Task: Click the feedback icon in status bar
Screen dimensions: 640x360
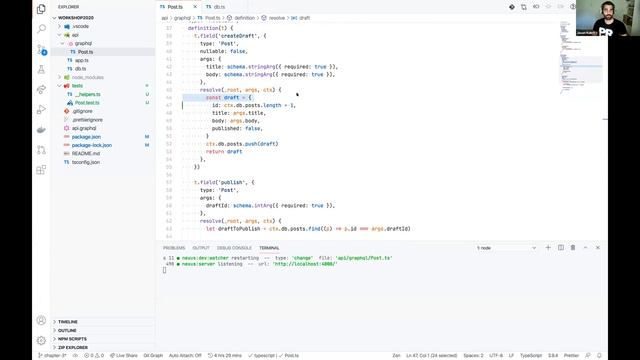Action: click(x=588, y=356)
